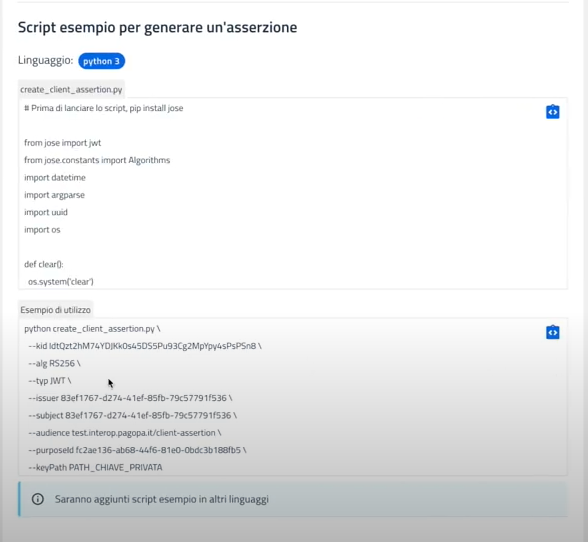Copy the create_client_assertion.py script to clipboard

pyautogui.click(x=552, y=112)
